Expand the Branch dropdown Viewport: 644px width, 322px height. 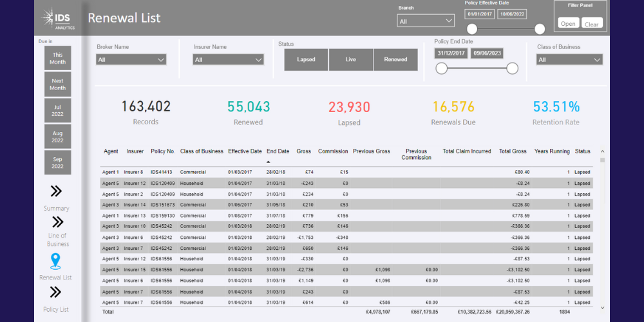point(426,21)
